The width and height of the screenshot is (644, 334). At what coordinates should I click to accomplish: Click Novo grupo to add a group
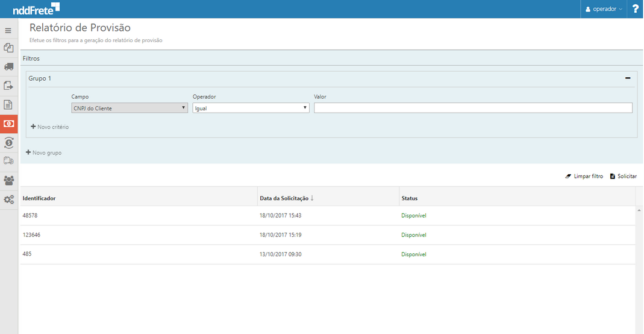[x=44, y=153]
